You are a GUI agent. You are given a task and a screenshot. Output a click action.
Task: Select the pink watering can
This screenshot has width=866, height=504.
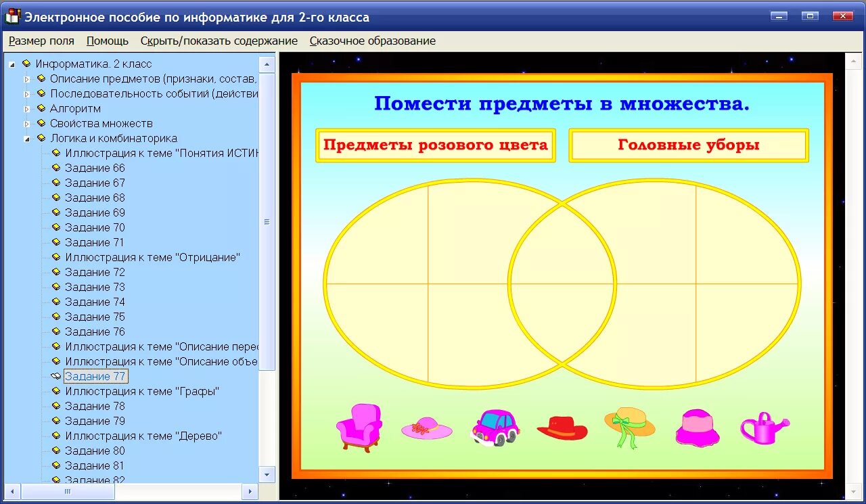[765, 428]
